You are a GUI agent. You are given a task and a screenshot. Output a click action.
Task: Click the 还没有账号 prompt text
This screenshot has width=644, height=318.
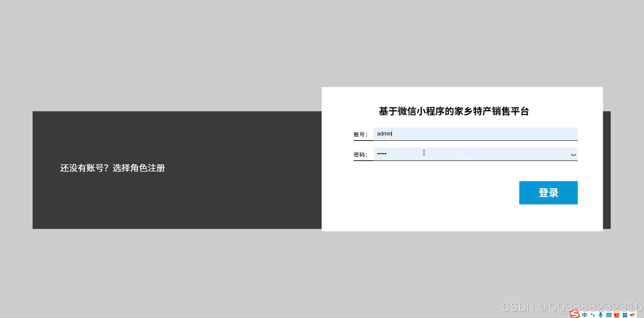(83, 168)
